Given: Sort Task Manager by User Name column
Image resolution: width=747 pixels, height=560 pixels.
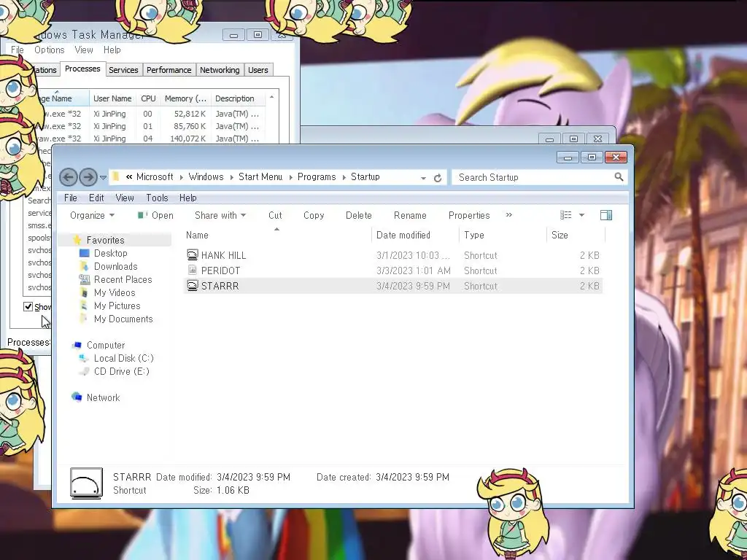Looking at the screenshot, I should pos(112,98).
